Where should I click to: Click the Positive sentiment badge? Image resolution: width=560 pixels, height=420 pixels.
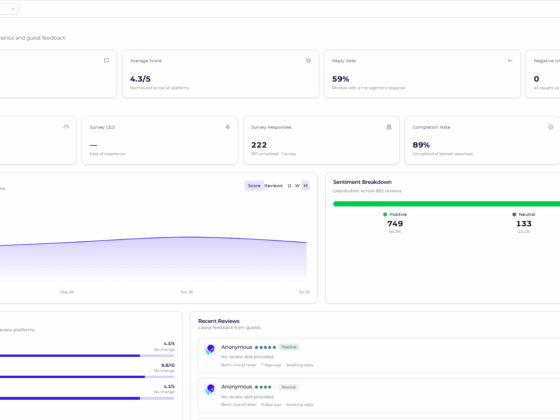point(289,347)
